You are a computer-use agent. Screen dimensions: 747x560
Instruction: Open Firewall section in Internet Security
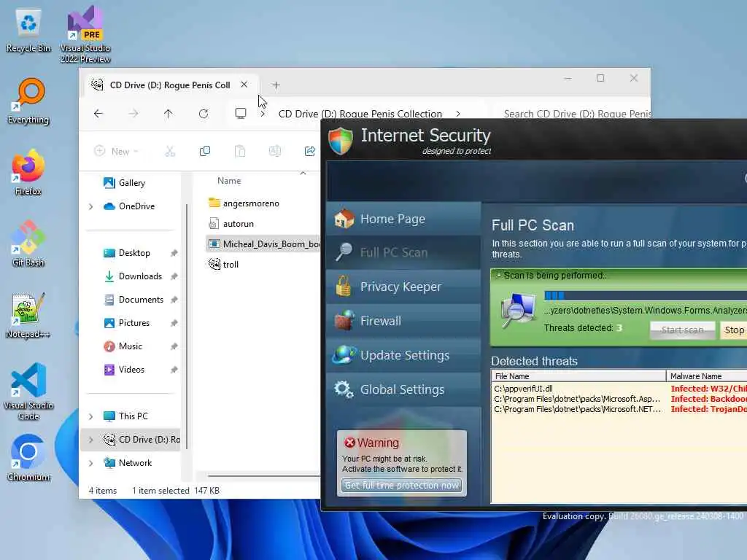[x=404, y=321]
